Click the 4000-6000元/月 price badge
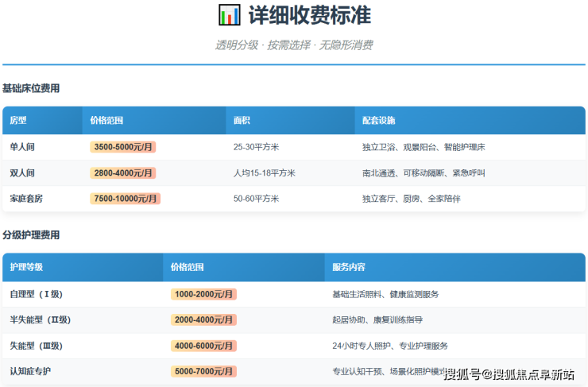This screenshot has height=387, width=588. (203, 346)
